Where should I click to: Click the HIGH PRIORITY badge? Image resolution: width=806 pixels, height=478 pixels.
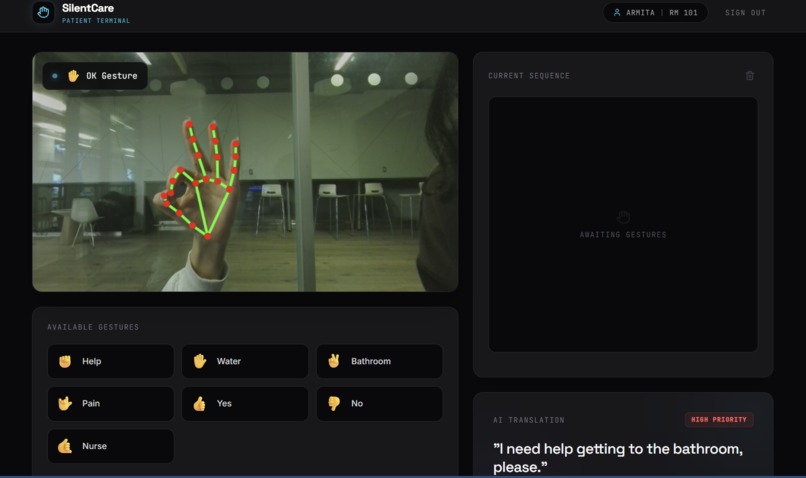(x=719, y=419)
